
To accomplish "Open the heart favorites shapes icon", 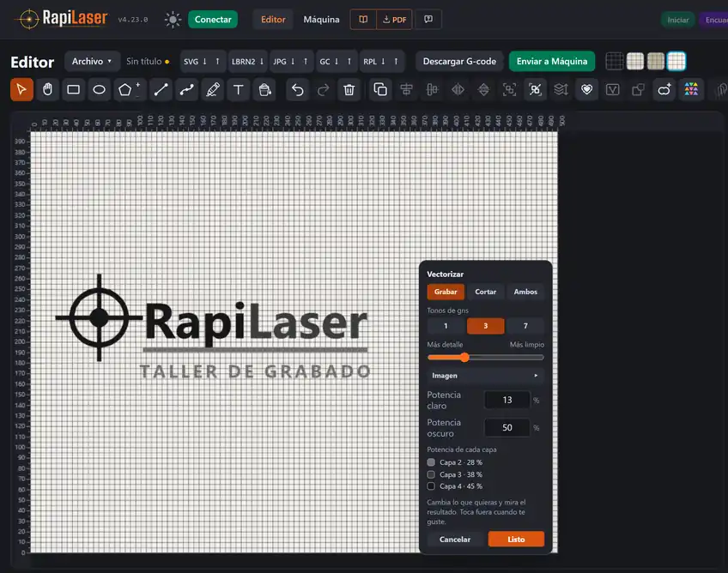I will point(587,89).
